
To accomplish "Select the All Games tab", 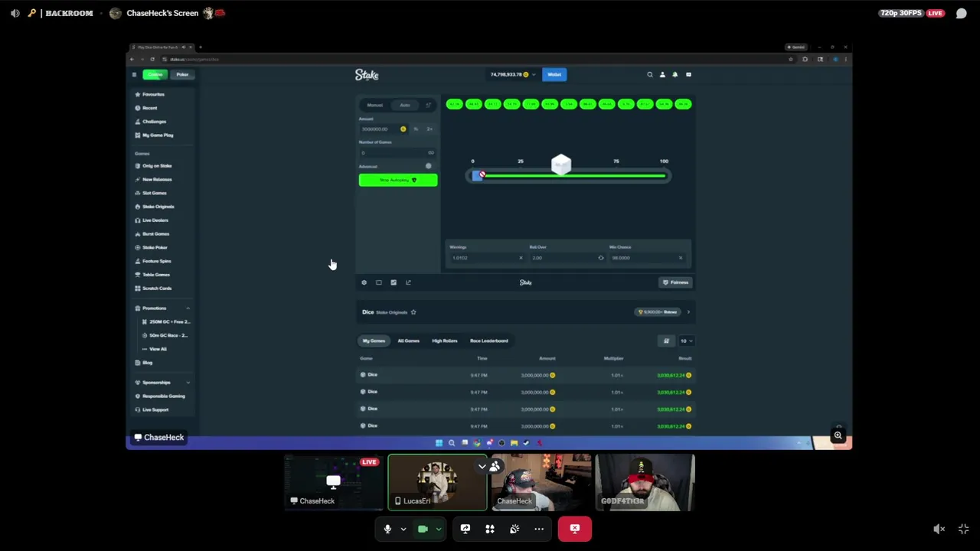I will [x=408, y=341].
